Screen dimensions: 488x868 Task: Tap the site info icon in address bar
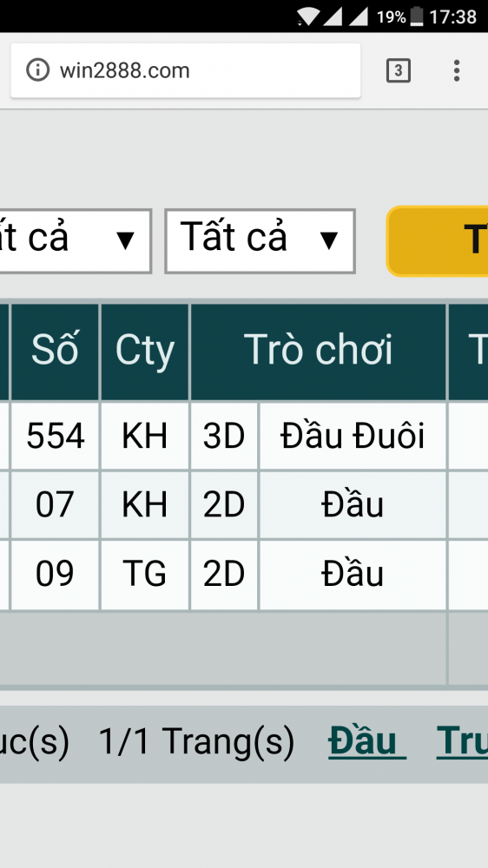[x=37, y=70]
